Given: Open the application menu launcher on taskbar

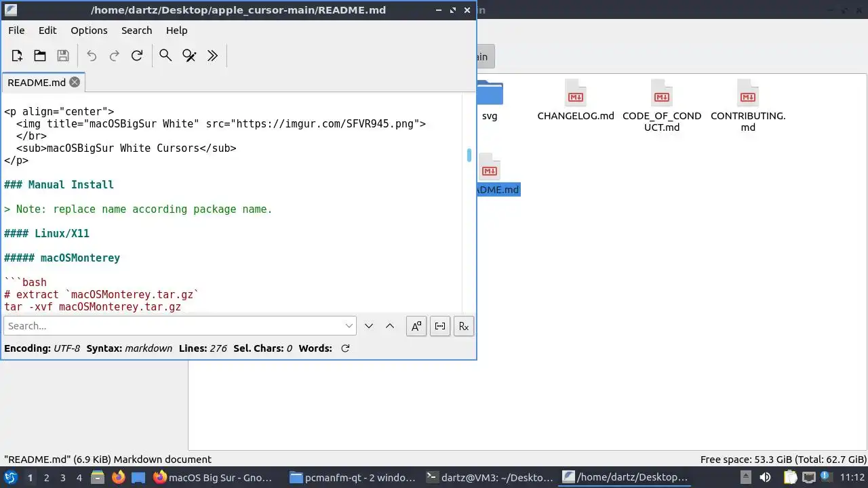Looking at the screenshot, I should pyautogui.click(x=11, y=477).
